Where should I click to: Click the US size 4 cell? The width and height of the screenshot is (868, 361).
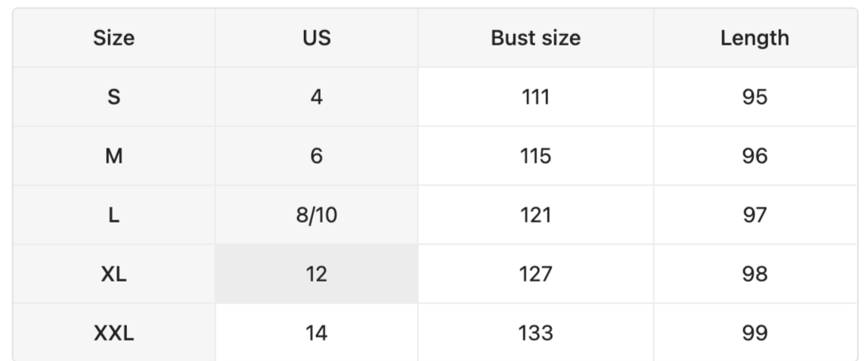pyautogui.click(x=316, y=98)
